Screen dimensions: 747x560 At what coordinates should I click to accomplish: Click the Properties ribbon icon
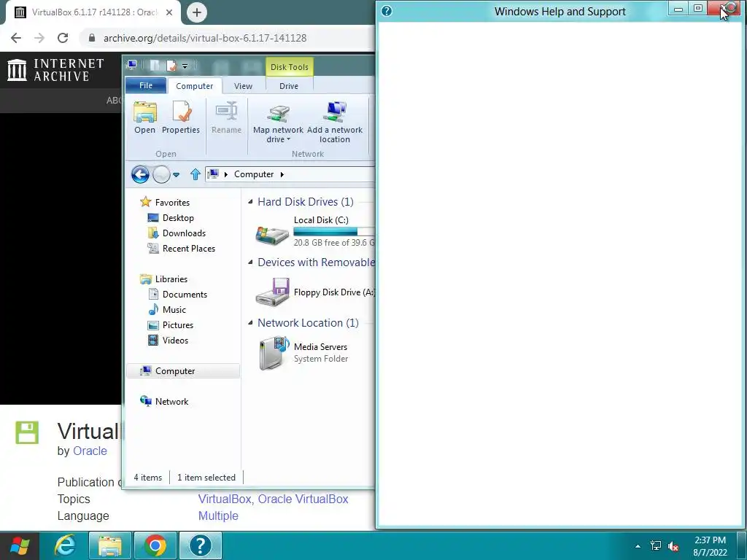pyautogui.click(x=181, y=112)
